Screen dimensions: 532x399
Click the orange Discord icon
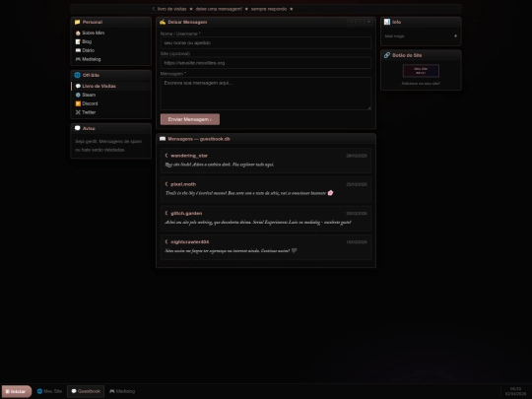78,103
